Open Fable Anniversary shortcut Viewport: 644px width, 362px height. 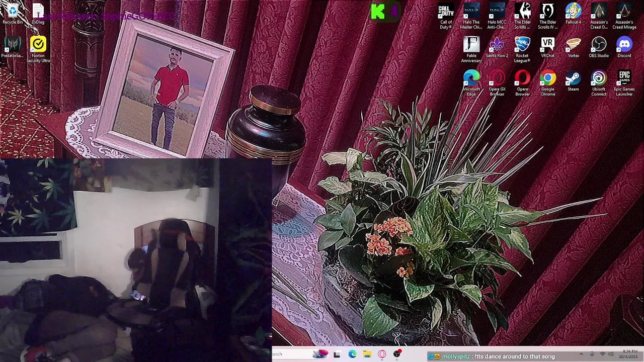pos(471,49)
